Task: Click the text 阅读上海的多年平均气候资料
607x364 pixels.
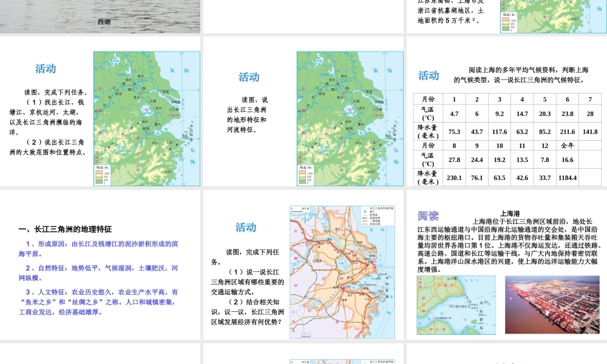Action: pyautogui.click(x=513, y=70)
